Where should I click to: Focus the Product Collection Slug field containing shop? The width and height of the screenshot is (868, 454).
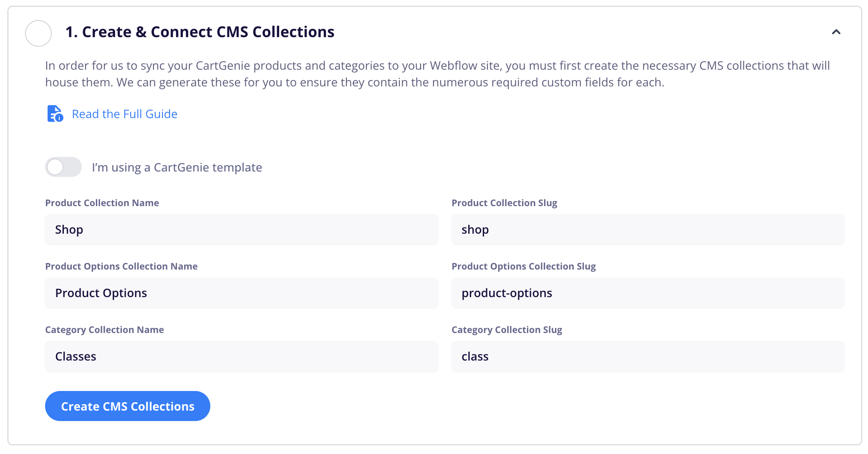click(648, 230)
